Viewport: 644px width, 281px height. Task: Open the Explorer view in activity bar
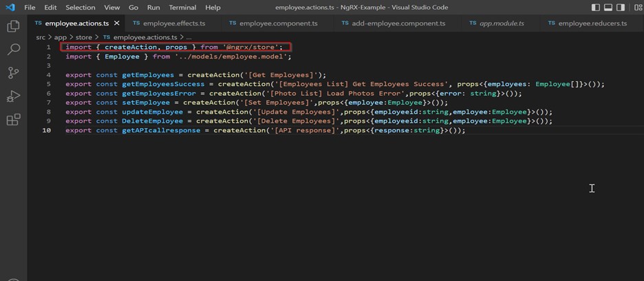(x=13, y=26)
